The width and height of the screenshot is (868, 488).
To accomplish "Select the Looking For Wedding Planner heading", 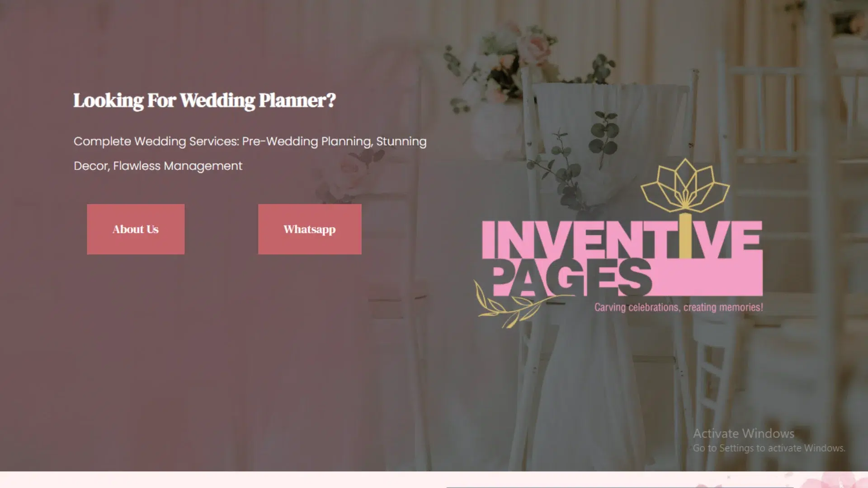I will (205, 100).
